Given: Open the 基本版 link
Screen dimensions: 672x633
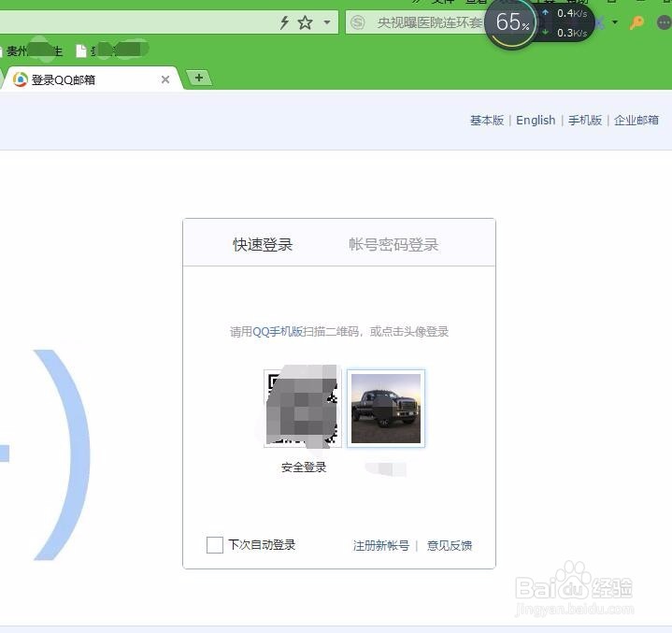Looking at the screenshot, I should [487, 121].
